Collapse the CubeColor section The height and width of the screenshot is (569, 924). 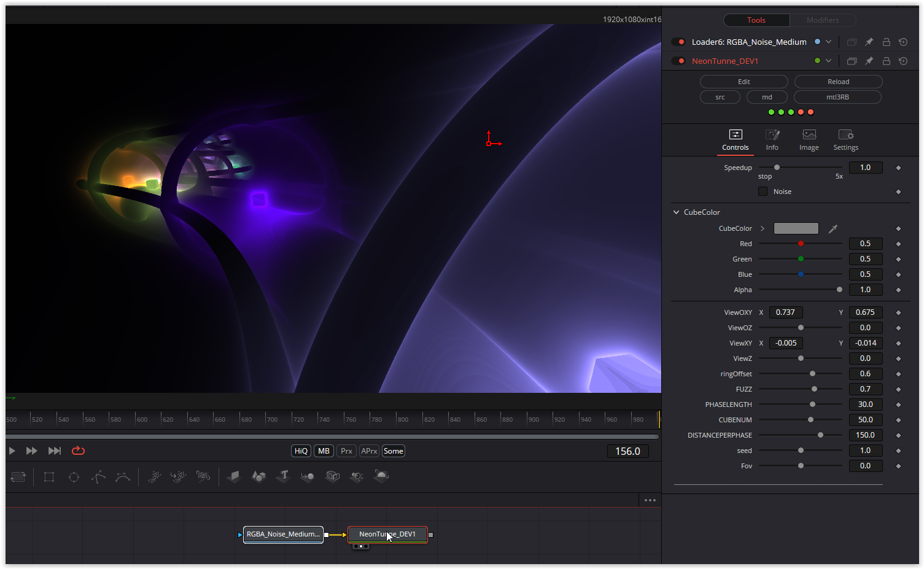coord(676,212)
